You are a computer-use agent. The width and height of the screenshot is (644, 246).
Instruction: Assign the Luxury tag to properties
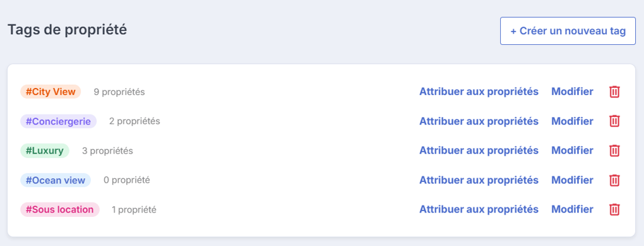479,151
